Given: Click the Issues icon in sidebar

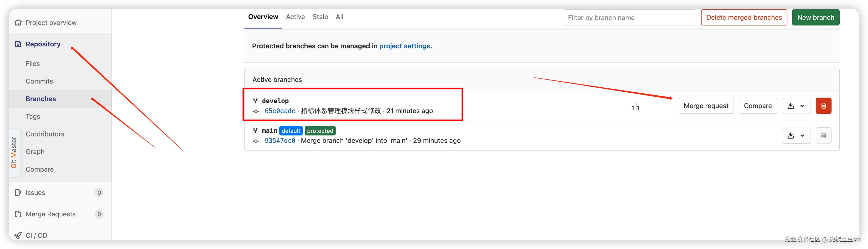Looking at the screenshot, I should (18, 193).
